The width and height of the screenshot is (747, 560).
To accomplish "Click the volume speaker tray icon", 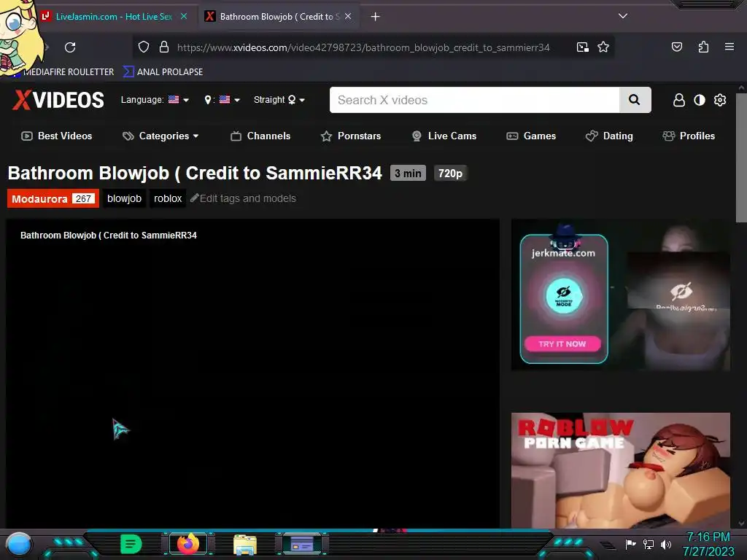I will click(x=666, y=544).
